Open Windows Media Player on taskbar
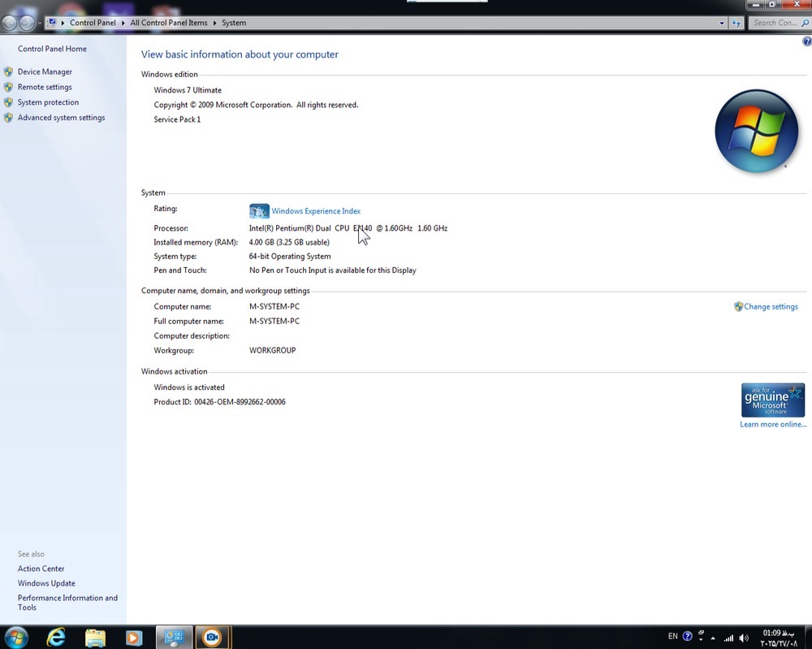The width and height of the screenshot is (812, 649). (134, 638)
